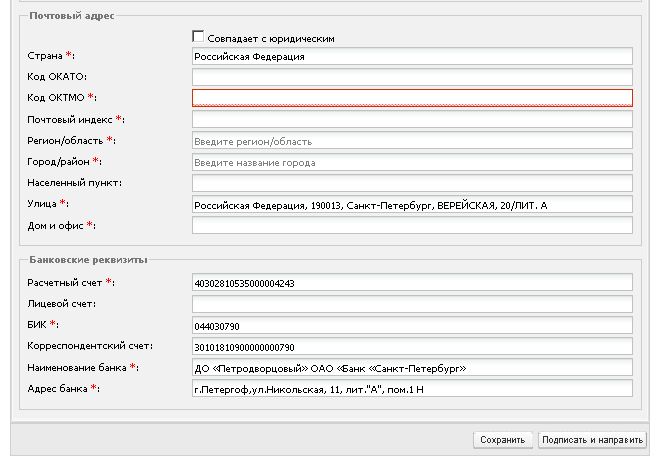Click the 'Подписать и направить' button
Viewport: 671px width, 474px height.
click(592, 440)
